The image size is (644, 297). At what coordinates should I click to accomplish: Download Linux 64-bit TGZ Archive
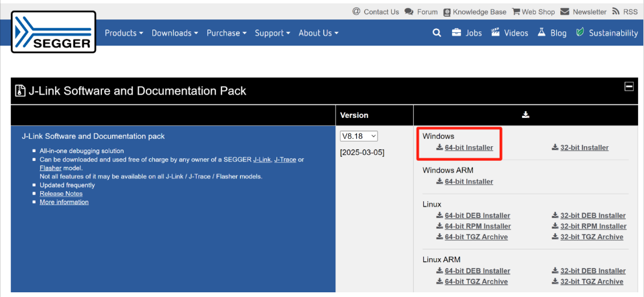[476, 237]
